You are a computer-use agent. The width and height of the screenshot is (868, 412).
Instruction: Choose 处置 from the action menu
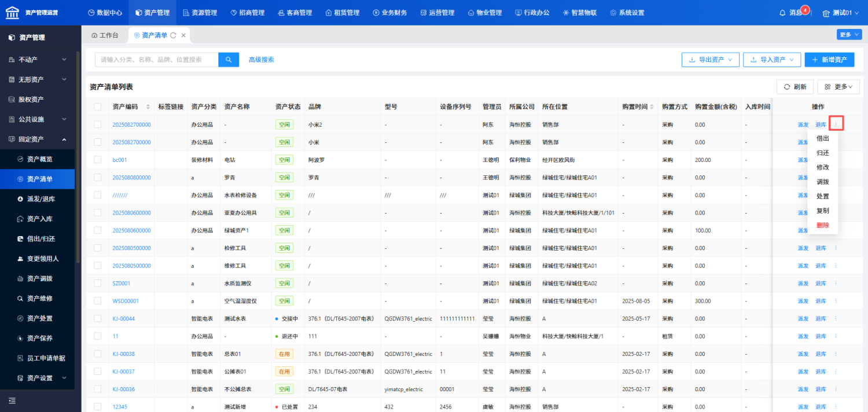[822, 196]
